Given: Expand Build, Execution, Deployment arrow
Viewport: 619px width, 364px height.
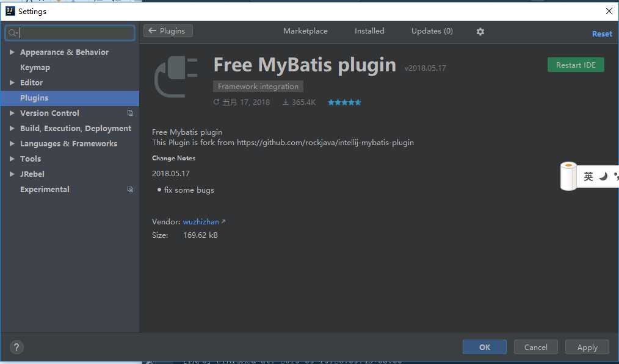Looking at the screenshot, I should [12, 128].
